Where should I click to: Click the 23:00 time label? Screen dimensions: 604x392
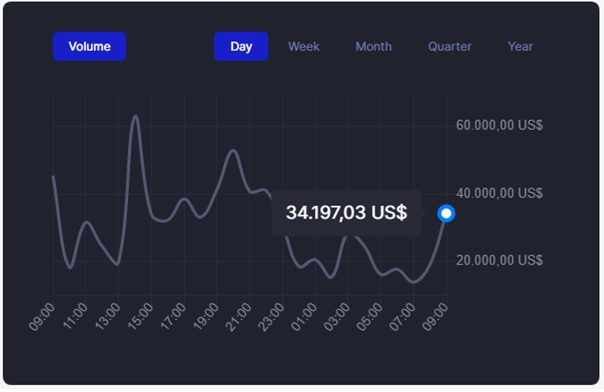[272, 317]
